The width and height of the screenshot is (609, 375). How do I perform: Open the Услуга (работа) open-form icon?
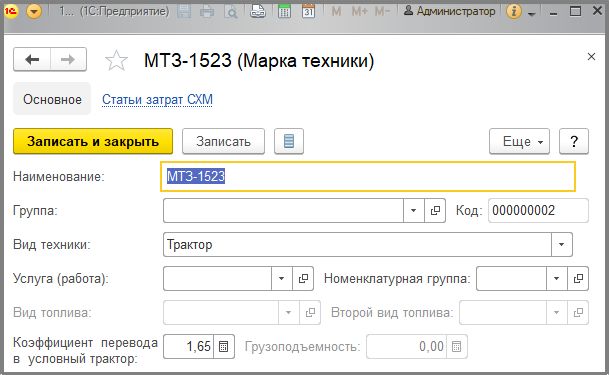(303, 278)
